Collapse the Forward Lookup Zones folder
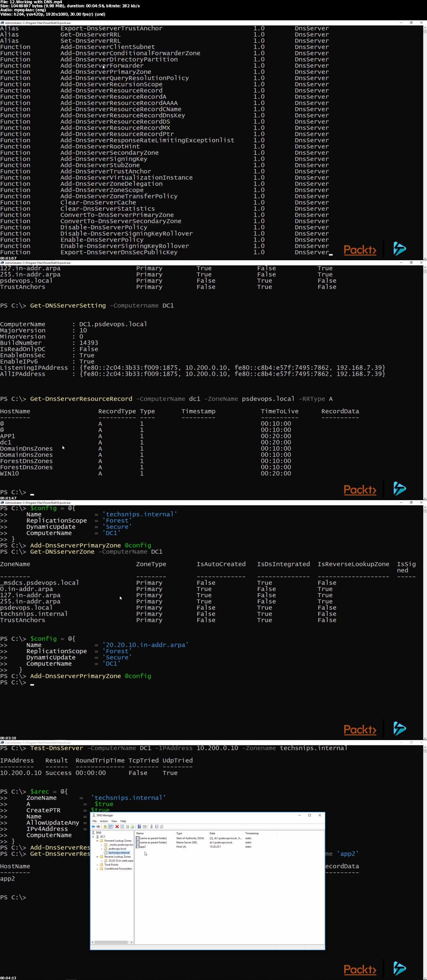Image resolution: width=427 pixels, height=980 pixels. [97, 841]
